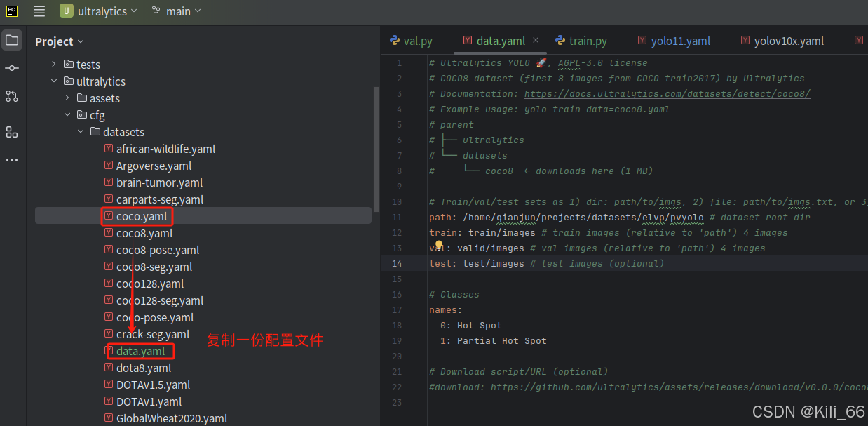The image size is (868, 426).
Task: Click the yellow intention lightbulb icon
Action: click(439, 245)
